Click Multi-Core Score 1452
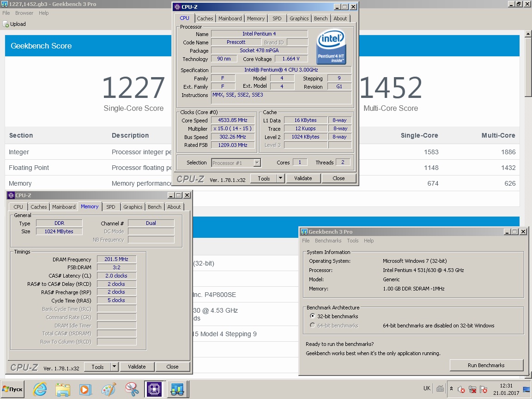 coord(391,87)
